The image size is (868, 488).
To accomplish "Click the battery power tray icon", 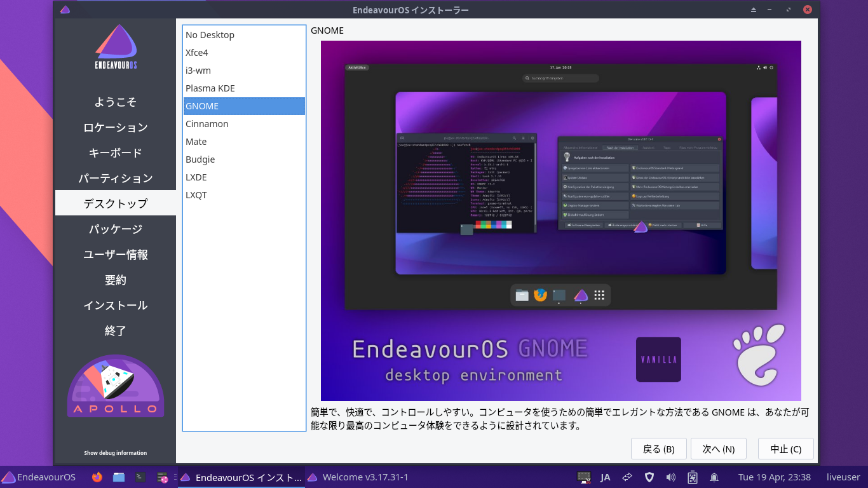I will [x=693, y=477].
